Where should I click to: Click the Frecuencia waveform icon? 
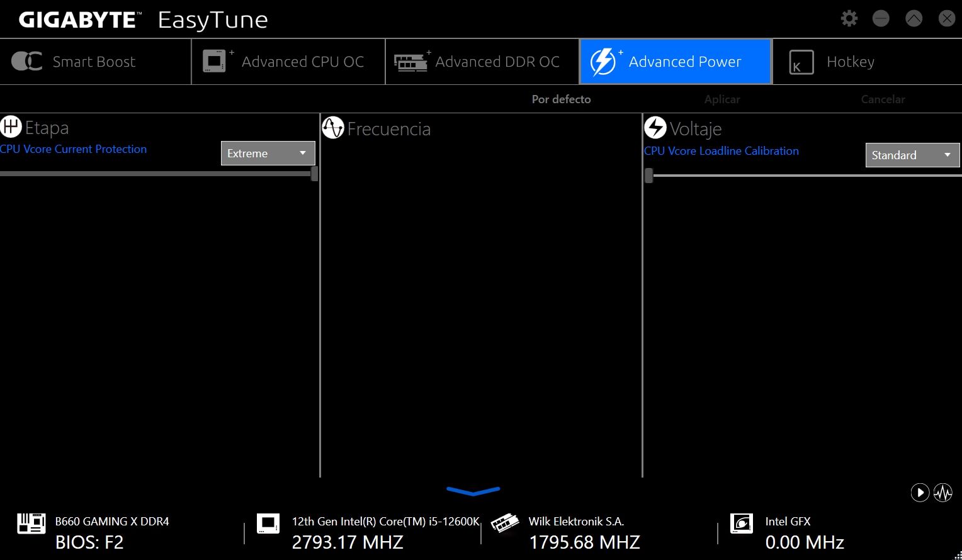[x=333, y=128]
